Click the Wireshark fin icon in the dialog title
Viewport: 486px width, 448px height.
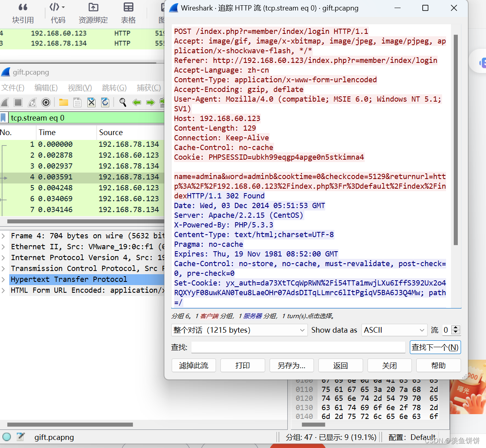pyautogui.click(x=174, y=8)
